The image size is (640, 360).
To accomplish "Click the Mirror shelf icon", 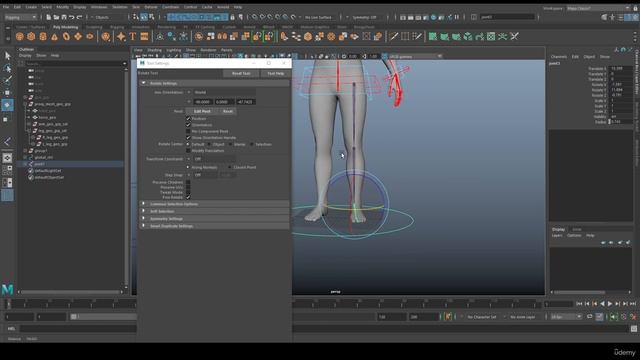I will [x=222, y=37].
